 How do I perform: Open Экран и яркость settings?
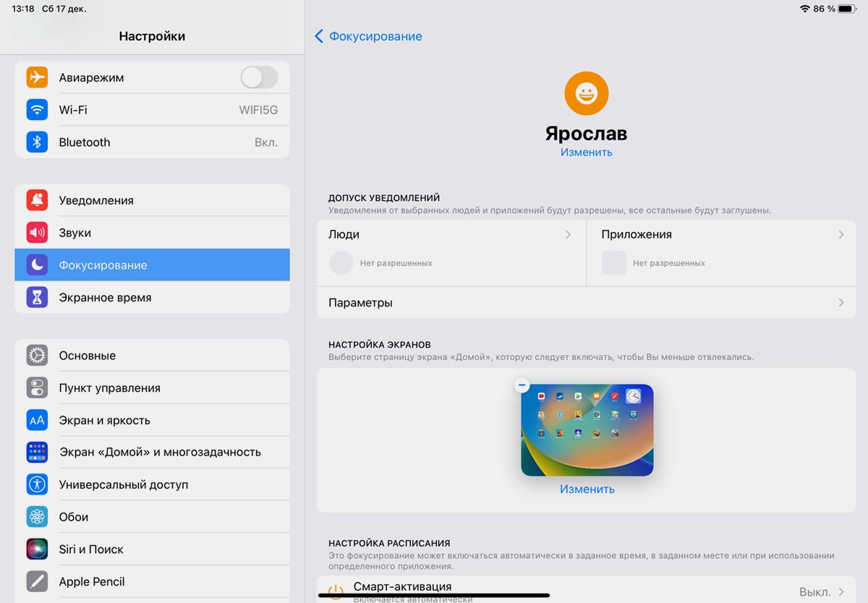(152, 420)
